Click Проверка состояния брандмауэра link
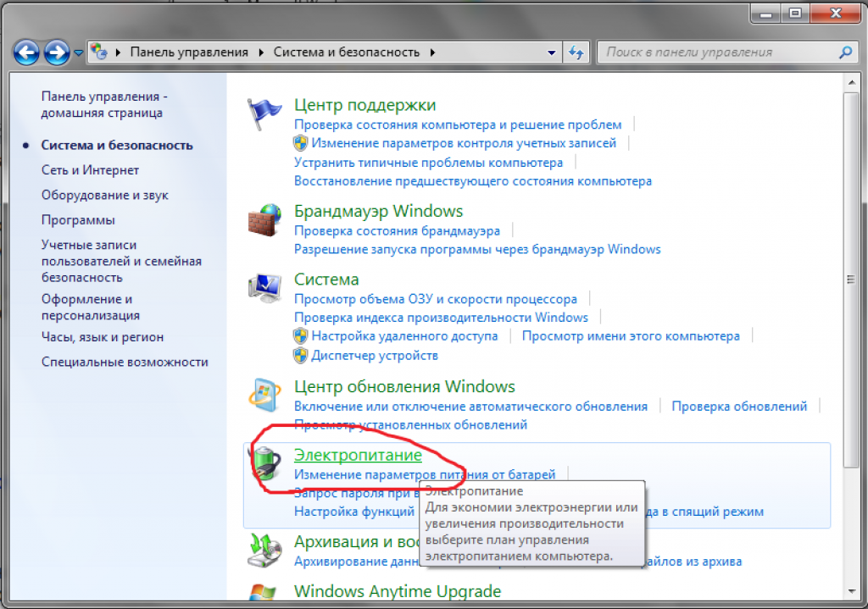Screen dimensions: 868x609 (397, 230)
